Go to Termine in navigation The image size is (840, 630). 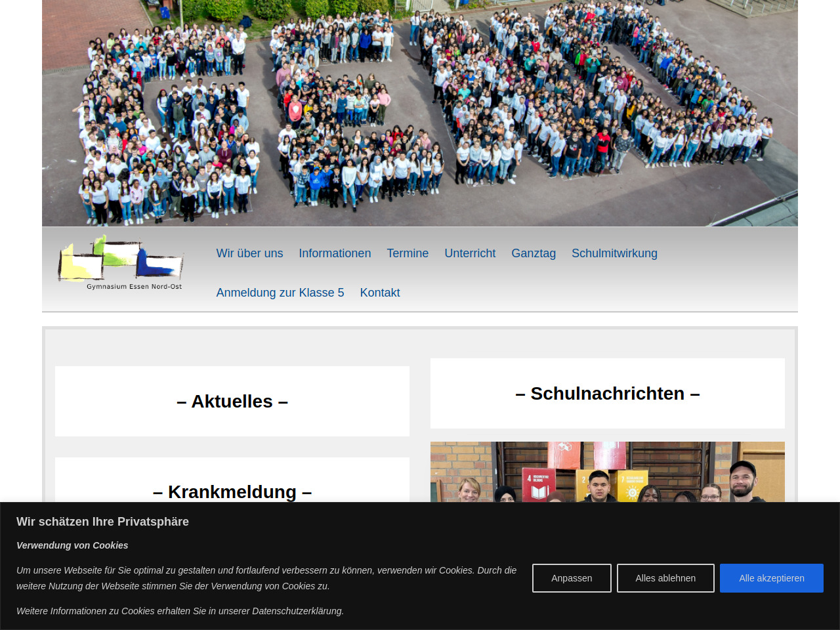pos(408,253)
